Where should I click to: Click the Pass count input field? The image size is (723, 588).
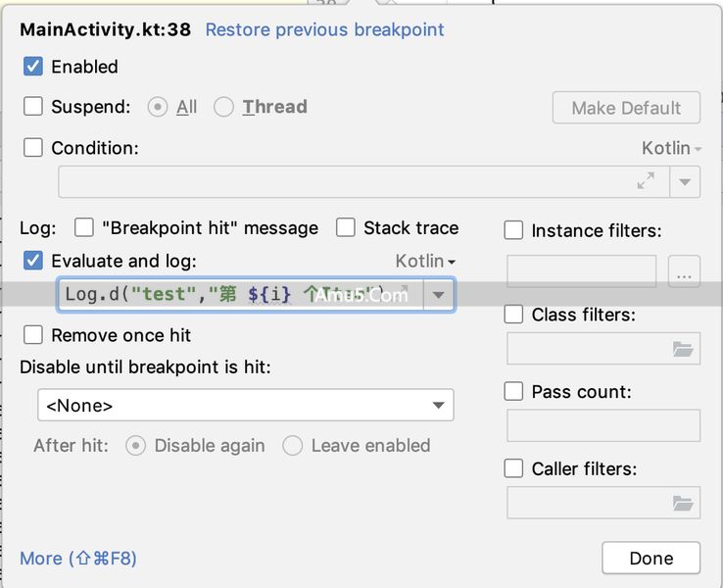[603, 425]
